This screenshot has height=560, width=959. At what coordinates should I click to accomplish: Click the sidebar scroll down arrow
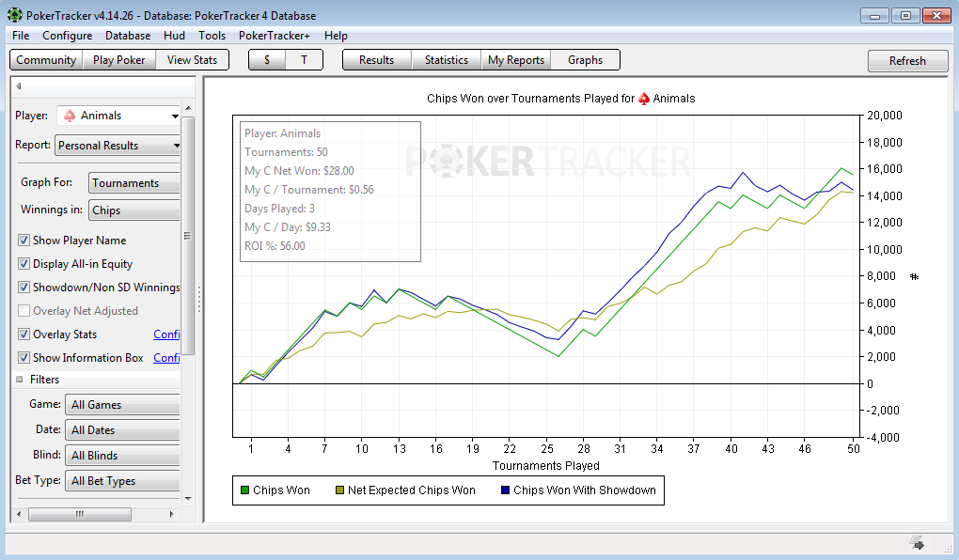pos(188,498)
